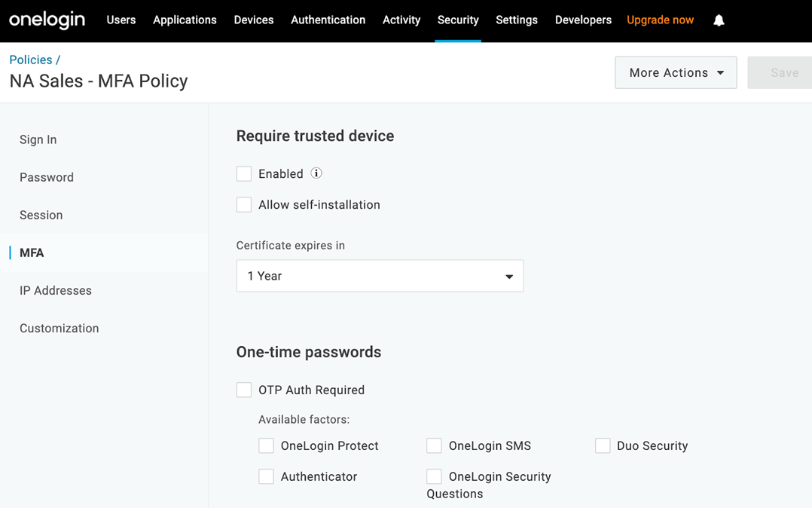812x508 pixels.
Task: Open the Settings menu
Action: coord(517,20)
